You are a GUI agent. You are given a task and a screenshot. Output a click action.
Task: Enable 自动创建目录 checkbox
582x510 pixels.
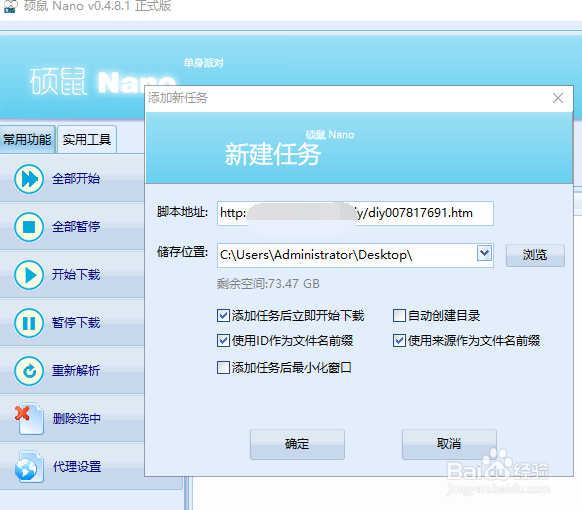399,316
